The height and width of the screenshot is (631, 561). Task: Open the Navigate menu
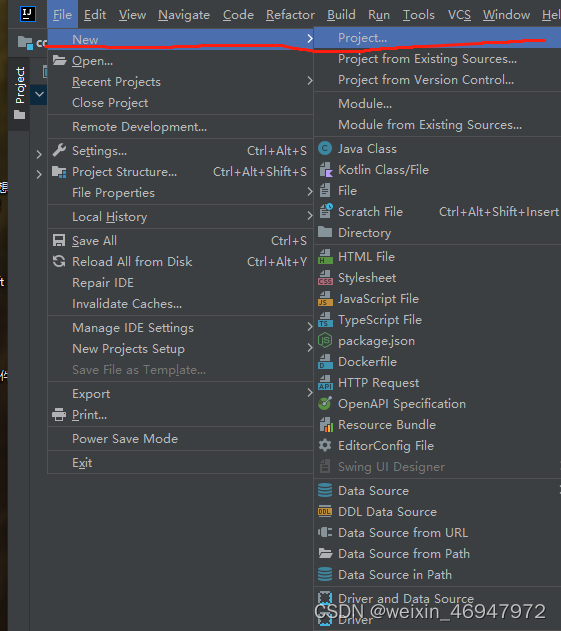point(184,15)
